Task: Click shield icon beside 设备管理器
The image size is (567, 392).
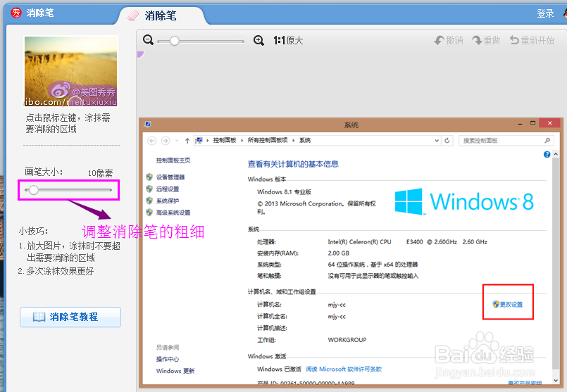Action: point(149,177)
